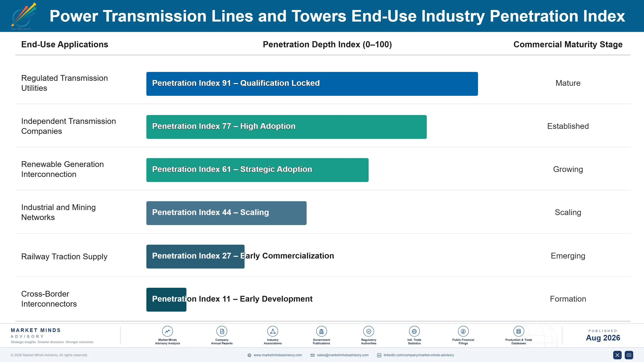Select Railway Traction Supply label
644x362 pixels.
64,257
